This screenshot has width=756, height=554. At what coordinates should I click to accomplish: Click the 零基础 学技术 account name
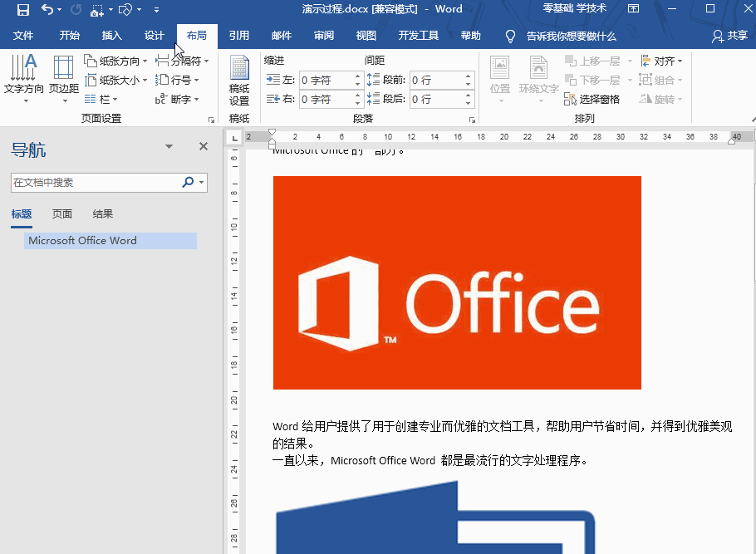tap(575, 8)
